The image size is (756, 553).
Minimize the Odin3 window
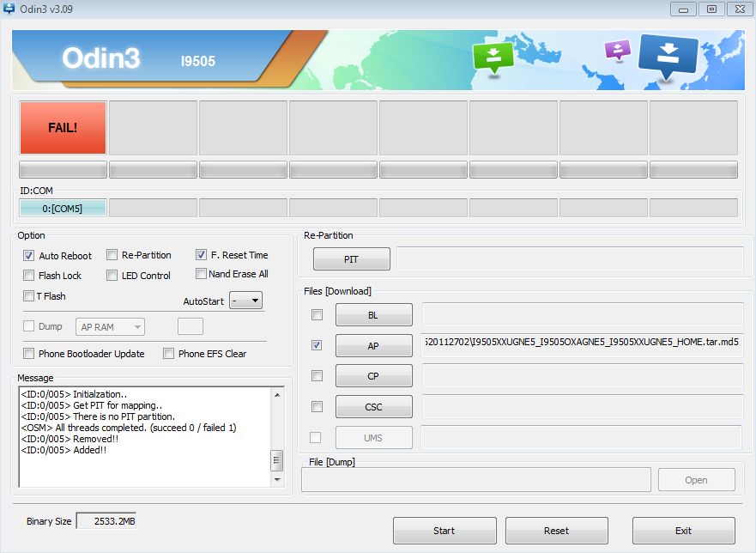[x=683, y=9]
